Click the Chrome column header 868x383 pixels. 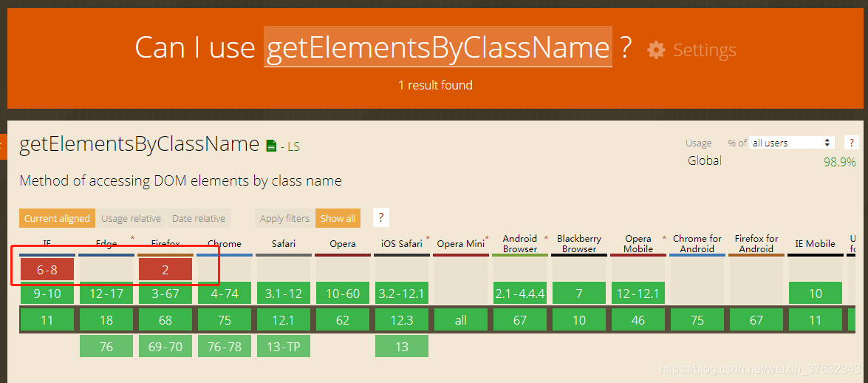pyautogui.click(x=224, y=244)
